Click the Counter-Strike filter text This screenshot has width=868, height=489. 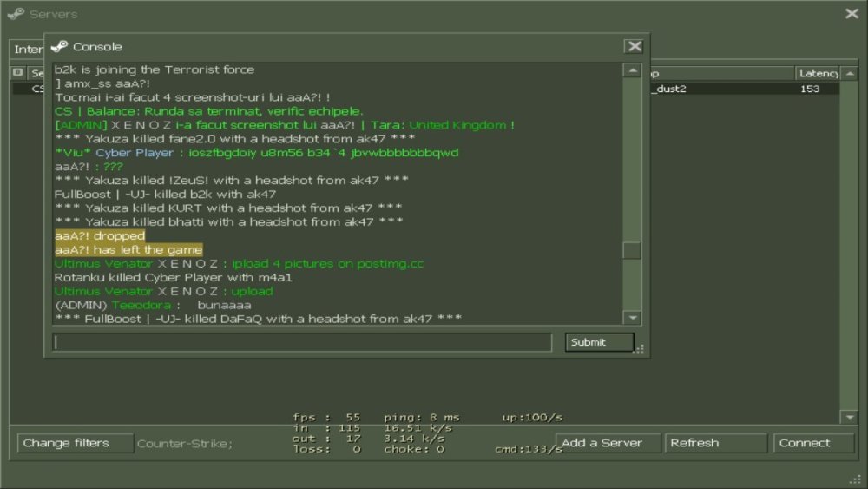(x=185, y=444)
